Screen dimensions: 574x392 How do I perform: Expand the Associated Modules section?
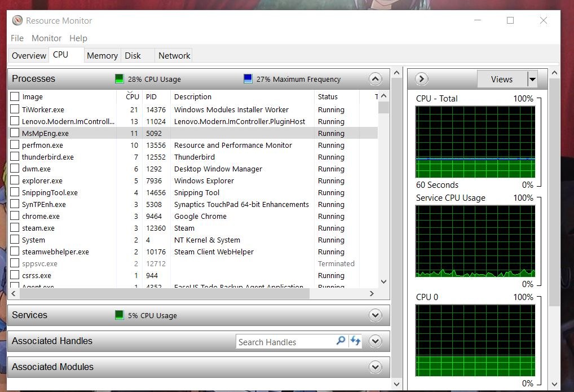375,367
